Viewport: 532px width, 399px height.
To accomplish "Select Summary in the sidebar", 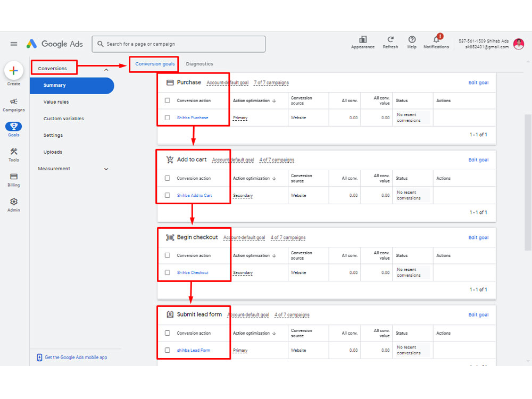I will click(x=72, y=86).
